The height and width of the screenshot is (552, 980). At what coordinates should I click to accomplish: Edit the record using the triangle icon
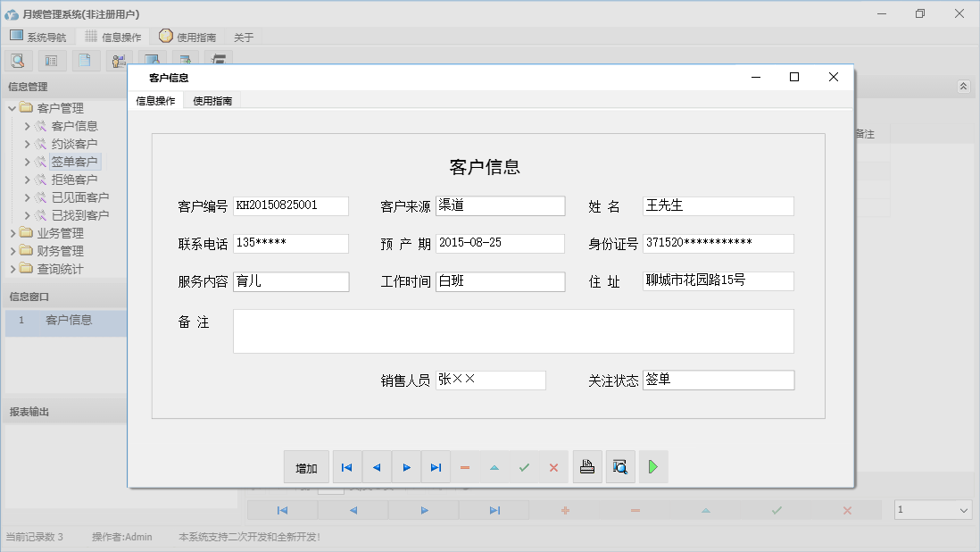(494, 466)
